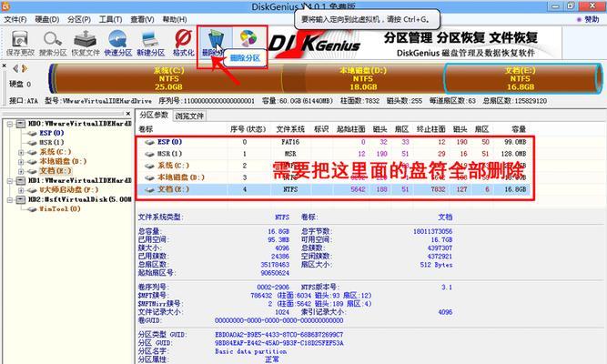Click the drive icon beside 文档(E:) in table
607x364 pixels.
[149, 190]
